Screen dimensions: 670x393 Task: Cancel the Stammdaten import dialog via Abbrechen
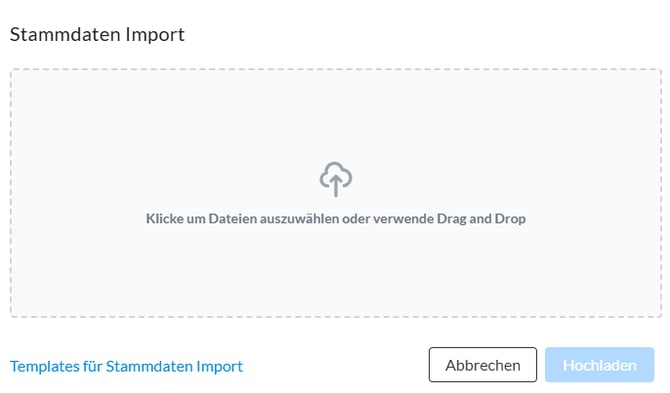[x=483, y=365]
